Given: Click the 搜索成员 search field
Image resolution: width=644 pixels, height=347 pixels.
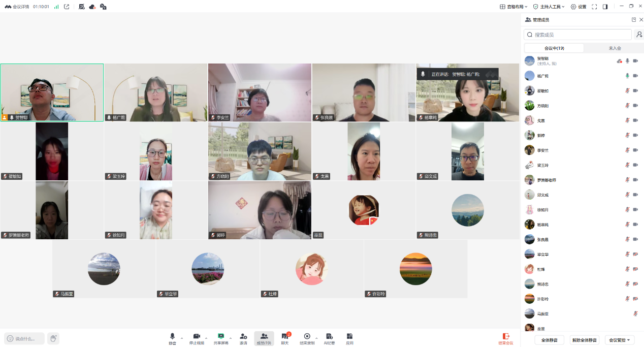Looking at the screenshot, I should 579,35.
